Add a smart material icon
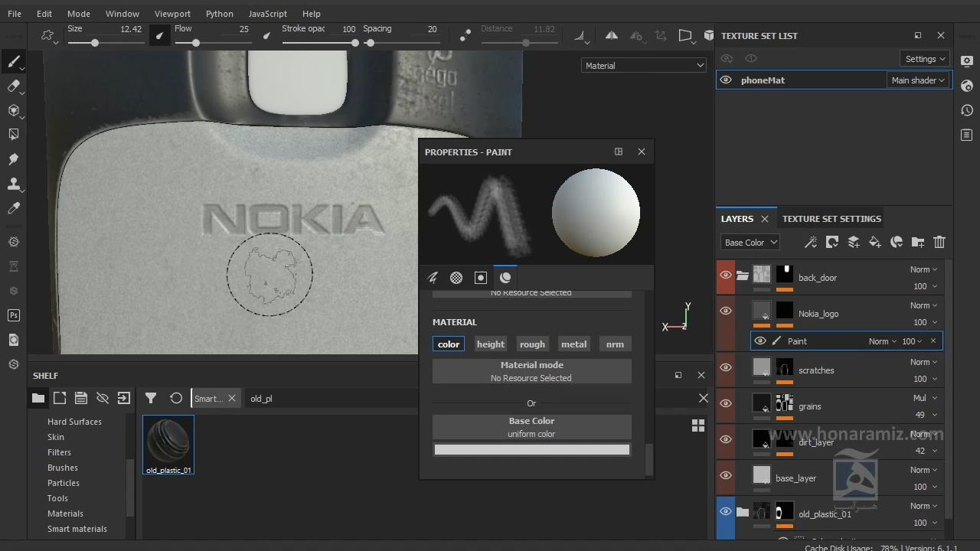The image size is (980, 551). pos(897,242)
